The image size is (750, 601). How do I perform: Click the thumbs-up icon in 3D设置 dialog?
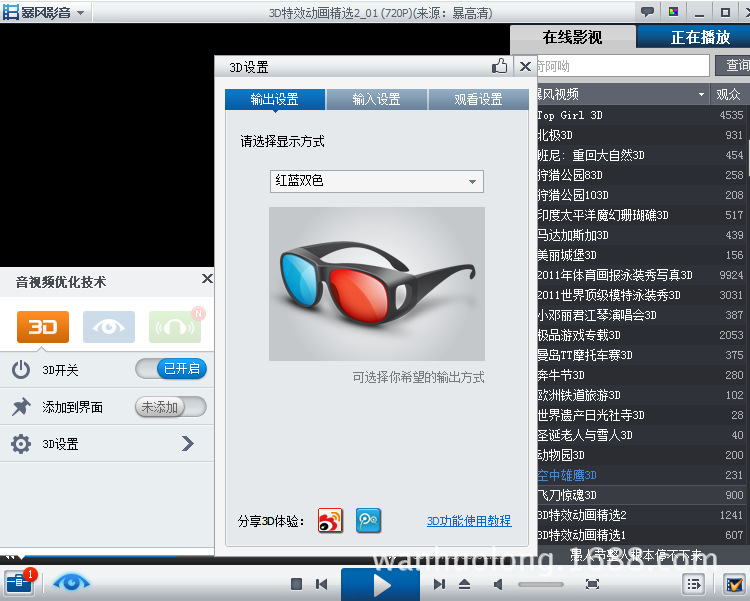[500, 66]
